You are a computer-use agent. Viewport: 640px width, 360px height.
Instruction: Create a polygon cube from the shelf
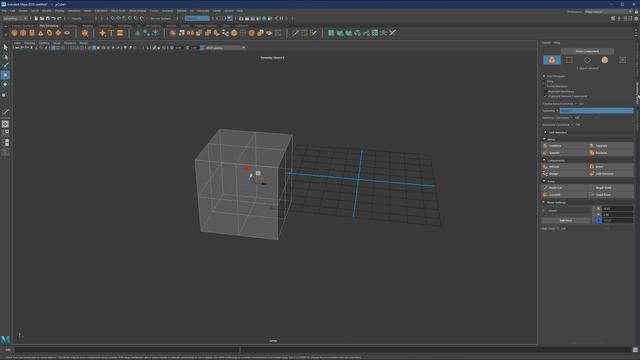pyautogui.click(x=23, y=33)
